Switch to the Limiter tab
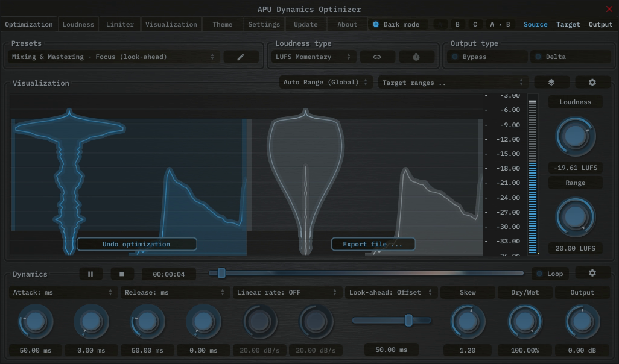Screen dimensions: 619x364 click(120, 24)
